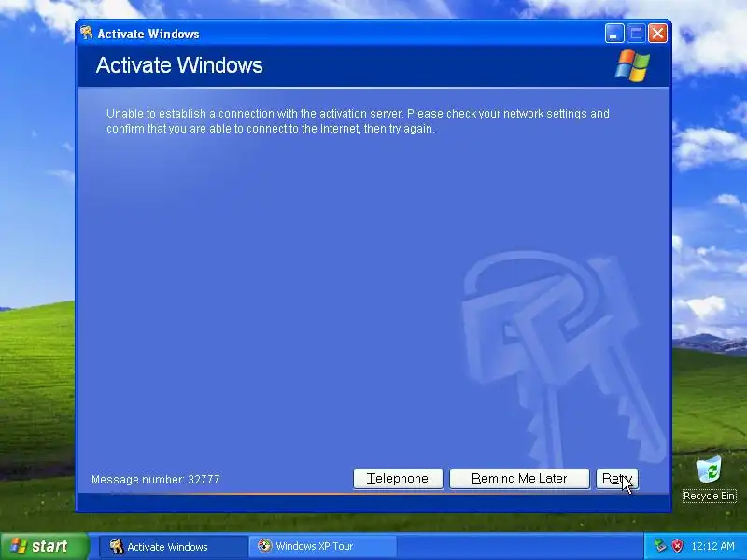Click the red security shield tray icon
747x560 pixels.
(677, 546)
